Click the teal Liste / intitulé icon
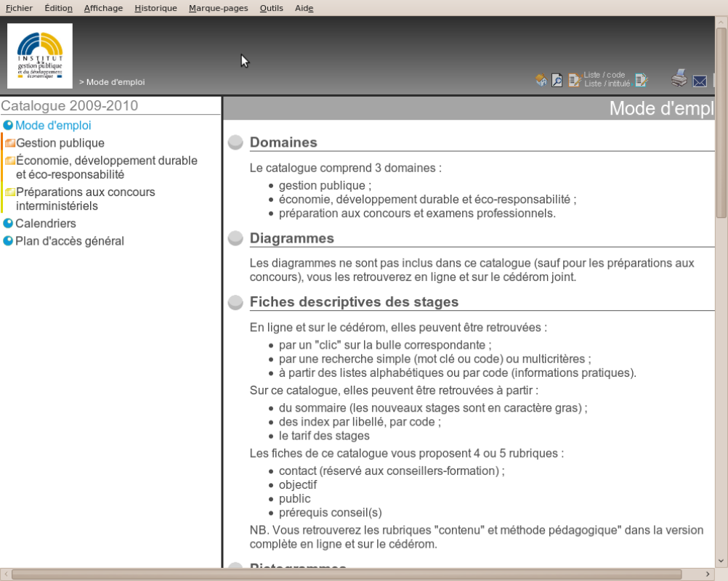 641,80
